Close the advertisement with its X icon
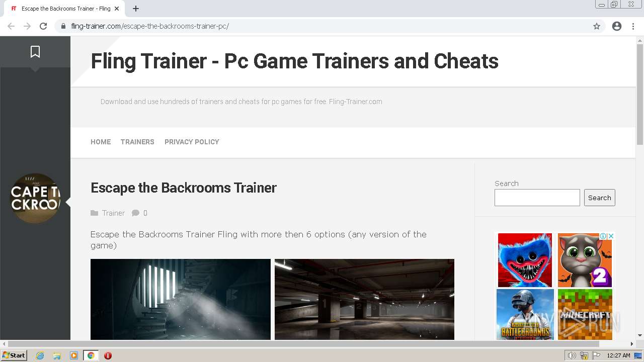 (611, 236)
